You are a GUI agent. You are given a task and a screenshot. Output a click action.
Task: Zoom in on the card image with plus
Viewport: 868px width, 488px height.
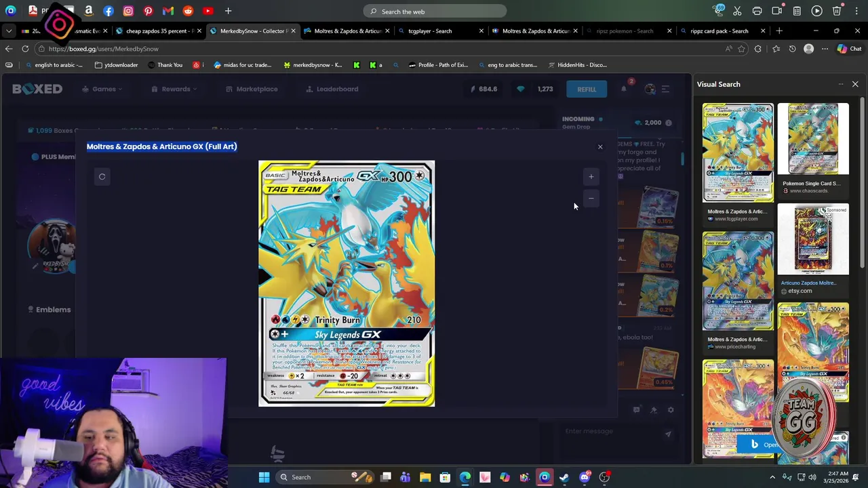[591, 177]
